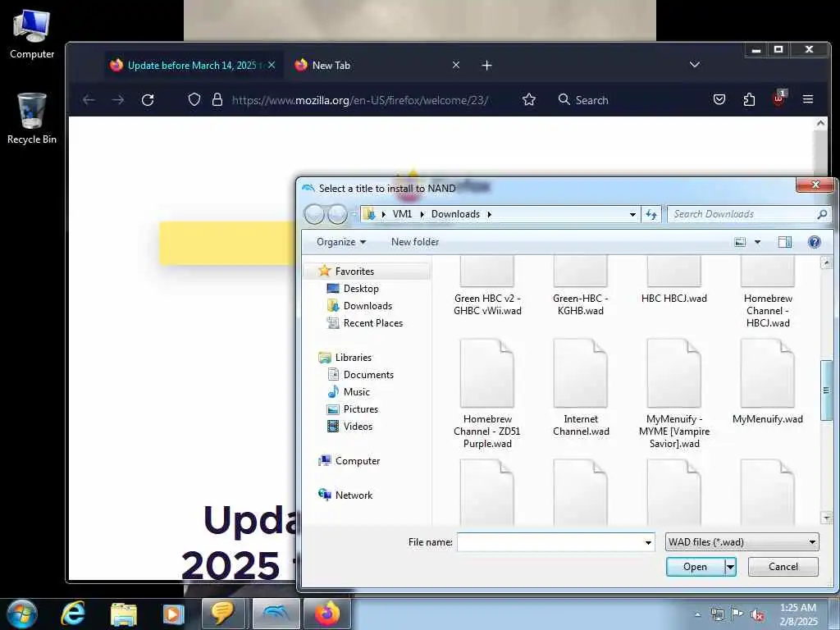This screenshot has height=630, width=840.
Task: Click the Firefox reload page icon
Action: [x=148, y=99]
